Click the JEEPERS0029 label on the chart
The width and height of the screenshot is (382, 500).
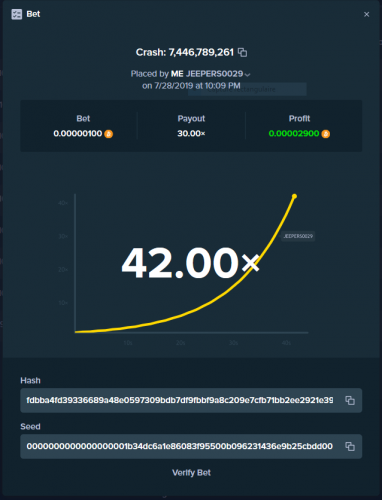coord(298,236)
